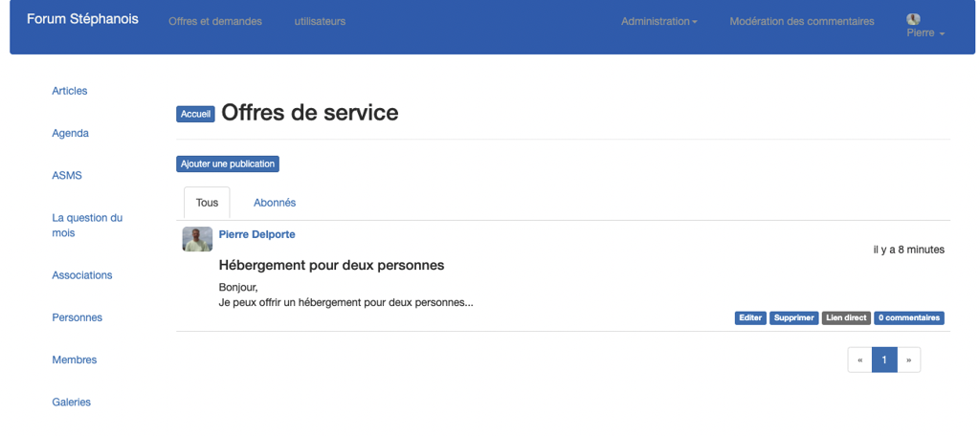
Task: Go to next page arrow »
Action: (908, 360)
